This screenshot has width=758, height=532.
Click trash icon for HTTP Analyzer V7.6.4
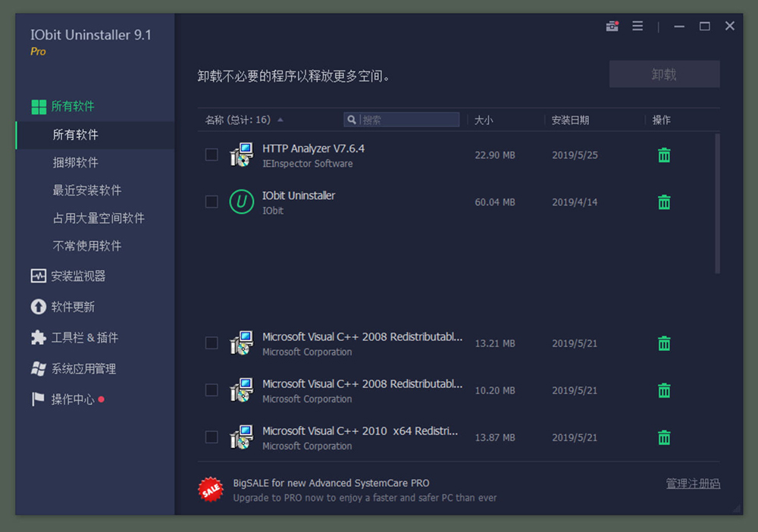pos(664,155)
